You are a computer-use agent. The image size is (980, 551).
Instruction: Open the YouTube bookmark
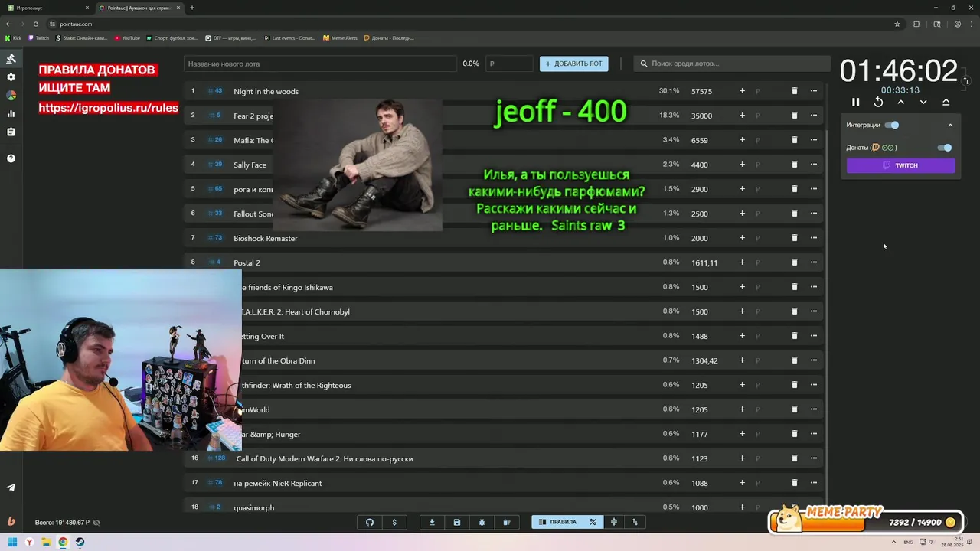coord(127,37)
